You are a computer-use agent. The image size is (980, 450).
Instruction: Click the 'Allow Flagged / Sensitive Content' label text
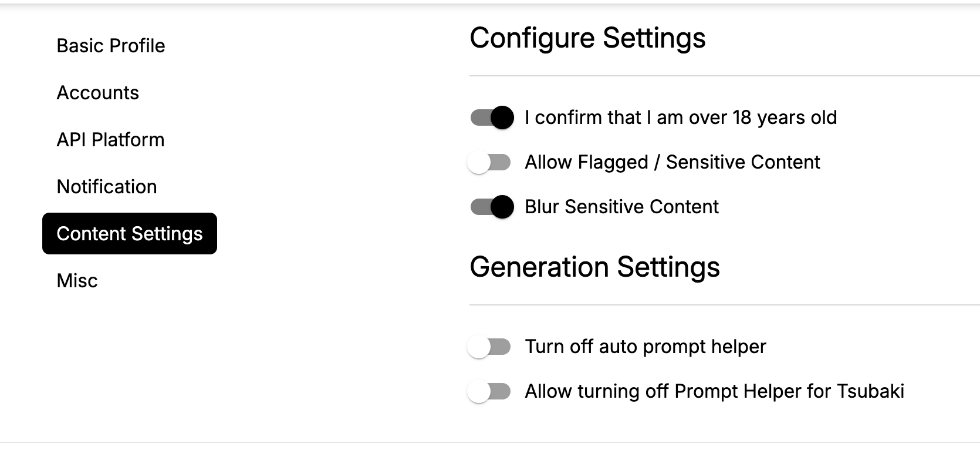click(x=673, y=162)
